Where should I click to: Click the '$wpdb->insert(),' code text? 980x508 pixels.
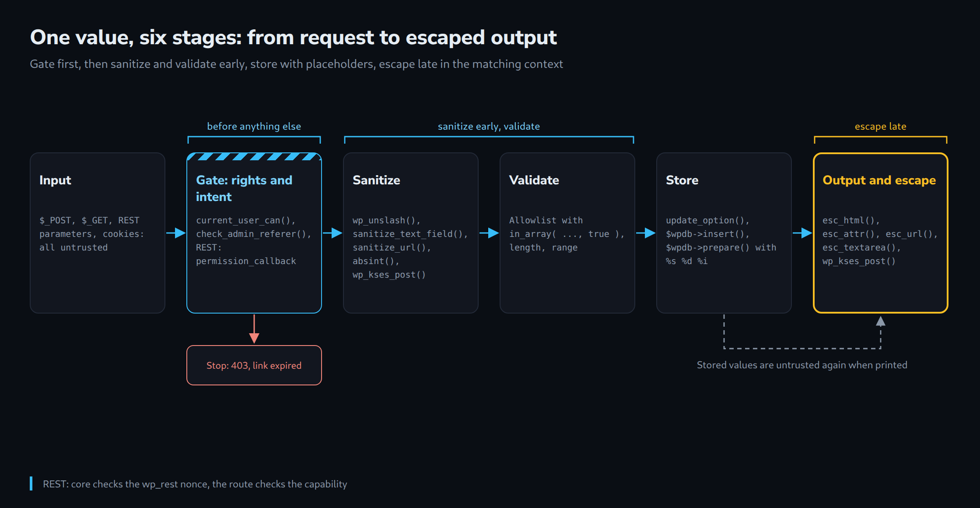(x=708, y=234)
